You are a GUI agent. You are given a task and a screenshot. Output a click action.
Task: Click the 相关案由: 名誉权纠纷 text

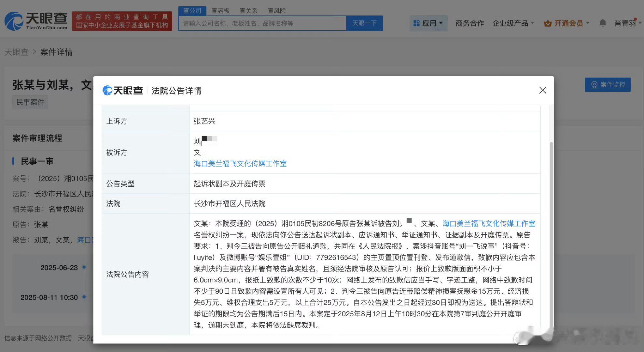coord(48,209)
